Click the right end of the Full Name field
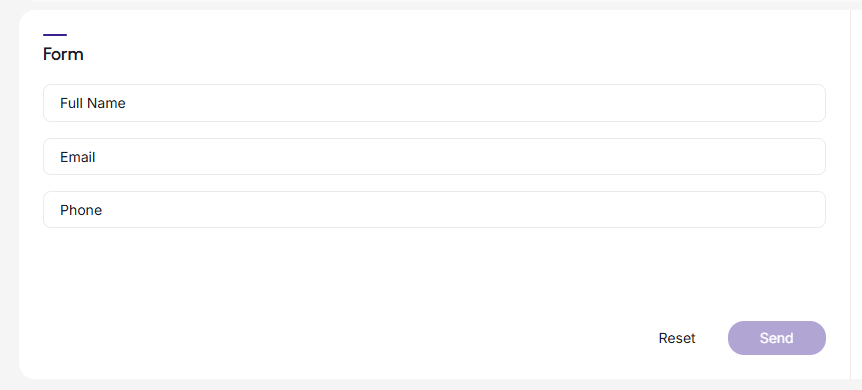 (x=808, y=103)
